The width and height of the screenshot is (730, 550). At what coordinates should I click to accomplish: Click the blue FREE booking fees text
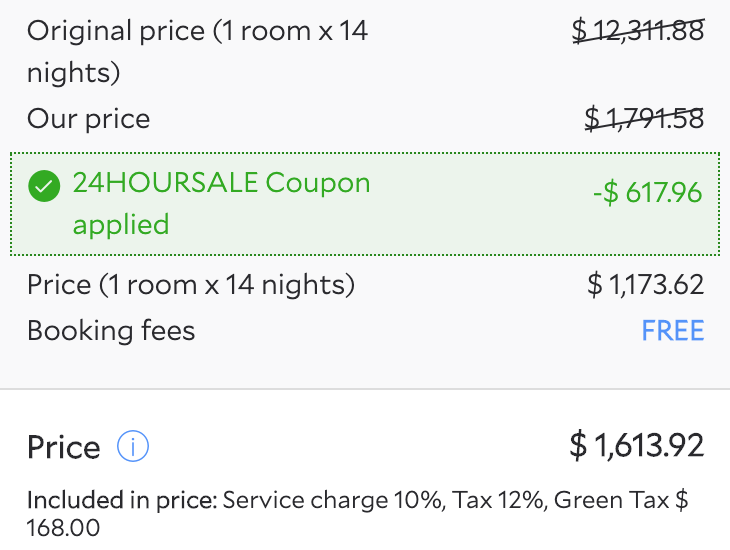673,330
